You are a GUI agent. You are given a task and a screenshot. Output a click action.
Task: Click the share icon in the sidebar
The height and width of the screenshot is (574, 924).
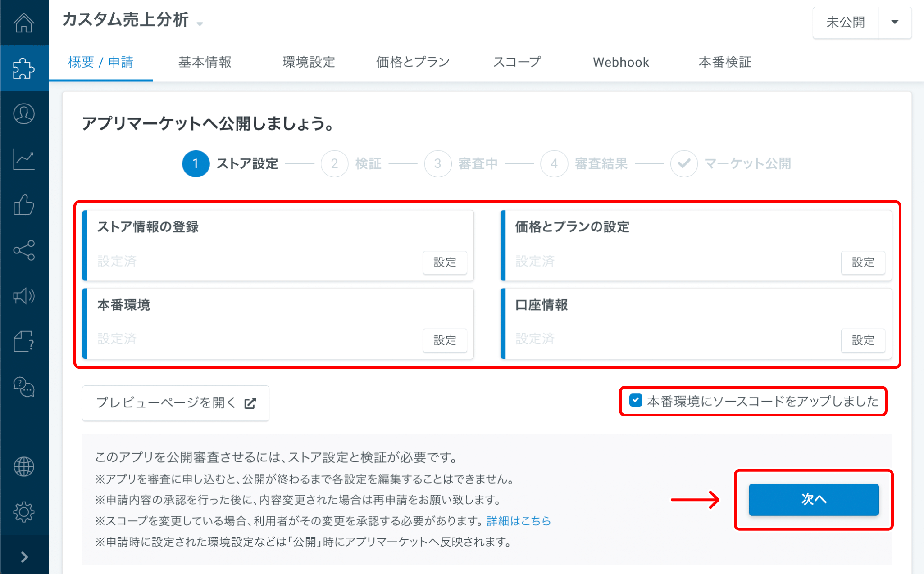(x=24, y=251)
